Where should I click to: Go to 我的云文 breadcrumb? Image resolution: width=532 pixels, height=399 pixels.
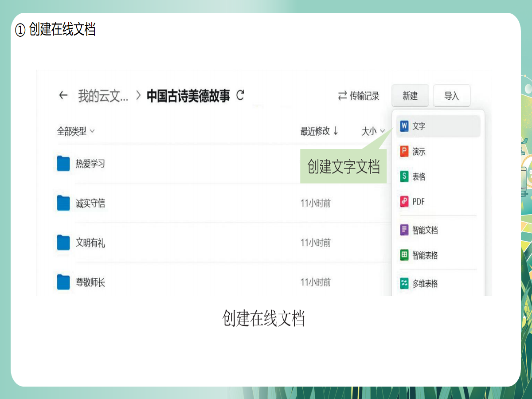tap(103, 96)
